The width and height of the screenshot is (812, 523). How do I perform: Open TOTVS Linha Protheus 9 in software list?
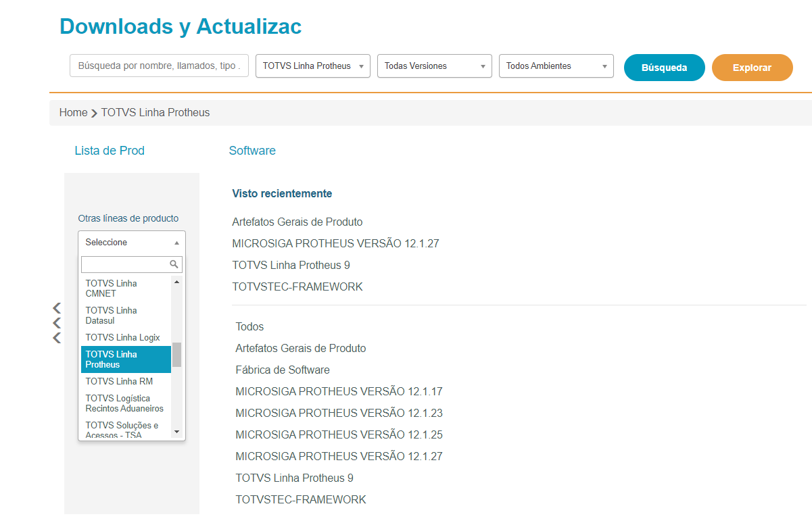click(x=294, y=478)
